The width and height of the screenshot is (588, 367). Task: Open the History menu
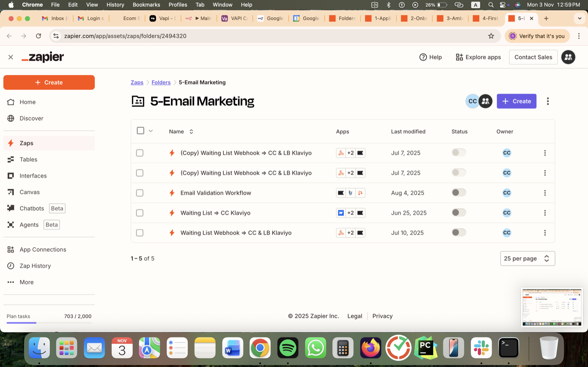115,5
